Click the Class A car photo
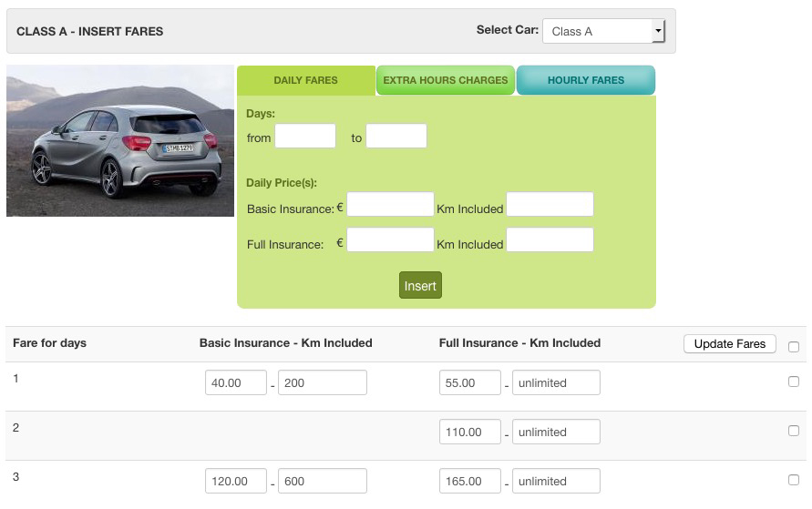 (120, 141)
